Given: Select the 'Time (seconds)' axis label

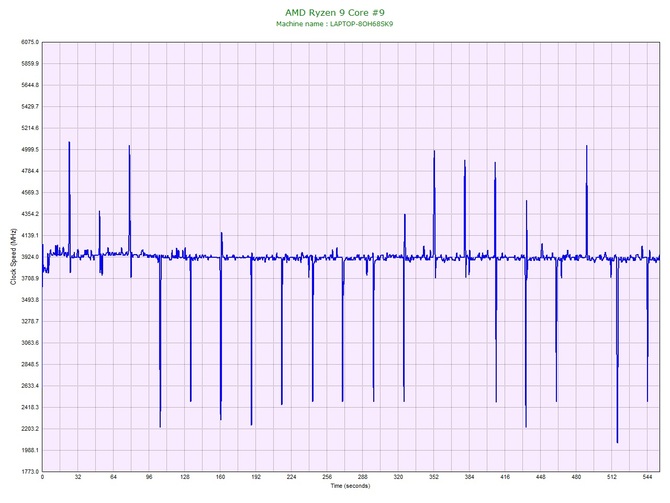Looking at the screenshot, I should tap(350, 486).
